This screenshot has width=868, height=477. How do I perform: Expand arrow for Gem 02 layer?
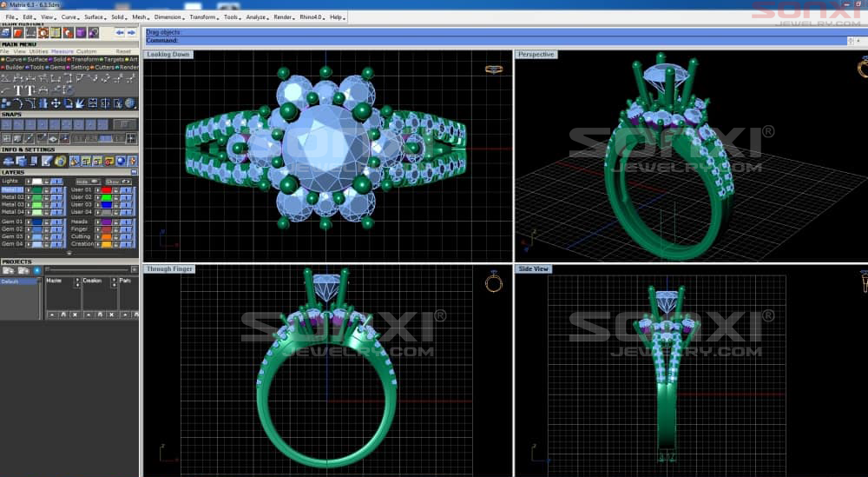pyautogui.click(x=28, y=229)
